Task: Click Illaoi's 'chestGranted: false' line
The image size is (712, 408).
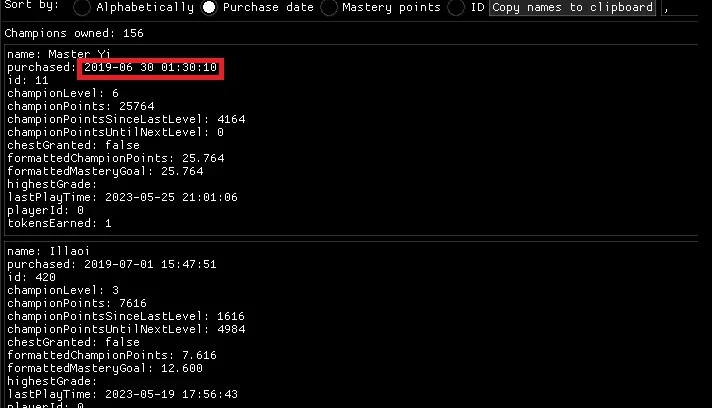Action: (74, 342)
